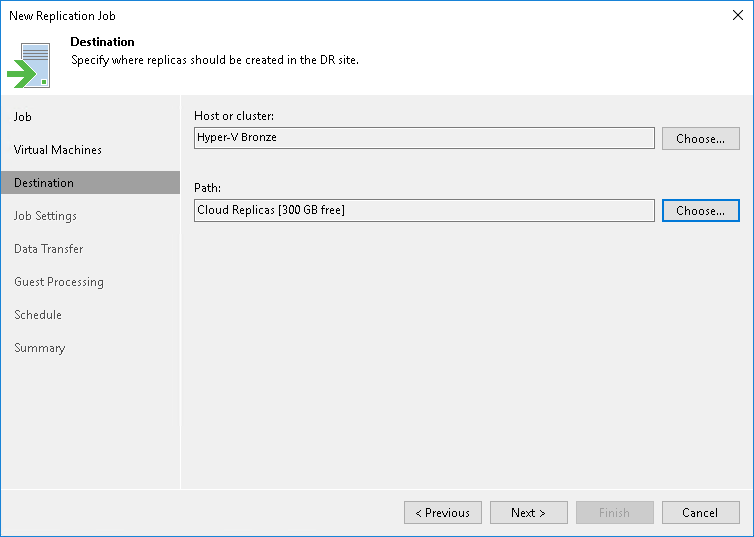Image resolution: width=754 pixels, height=537 pixels.
Task: Navigate to Guest Processing step
Action: click(x=59, y=282)
